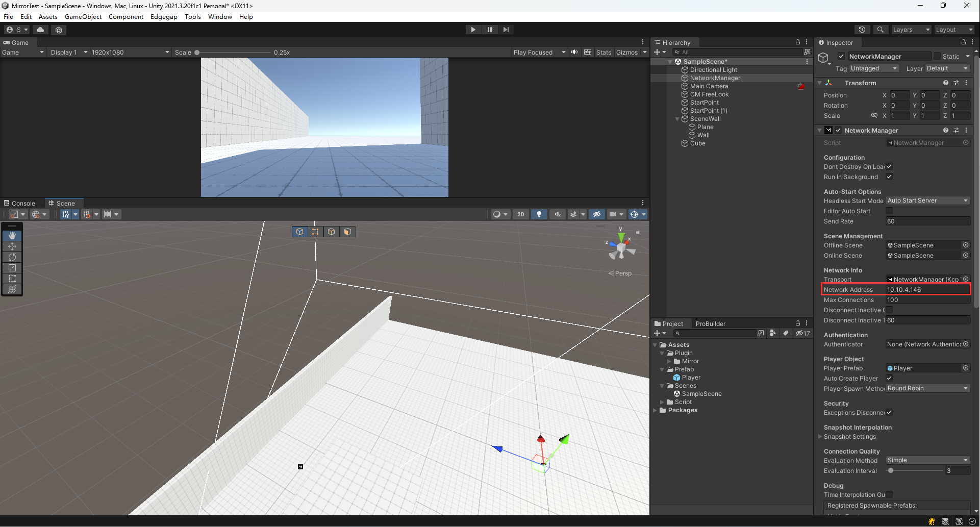
Task: Open the Search window via the magnifier icon
Action: pyautogui.click(x=881, y=30)
